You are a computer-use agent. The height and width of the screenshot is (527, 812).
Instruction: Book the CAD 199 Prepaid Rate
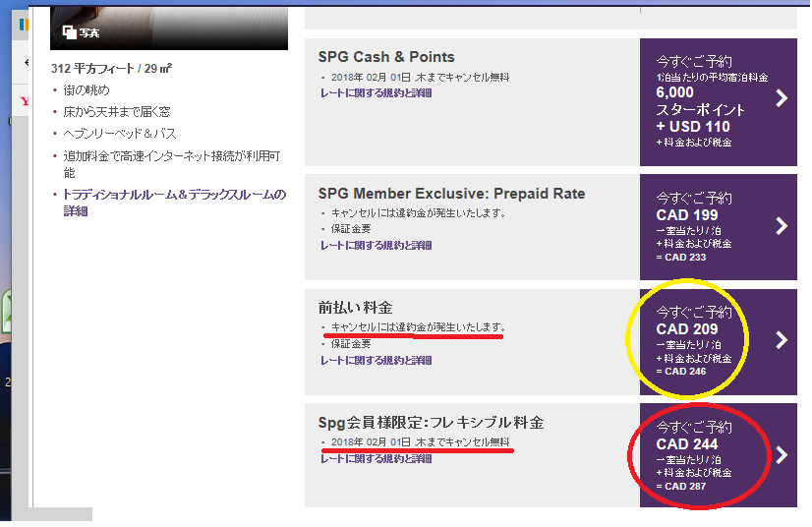tap(719, 227)
